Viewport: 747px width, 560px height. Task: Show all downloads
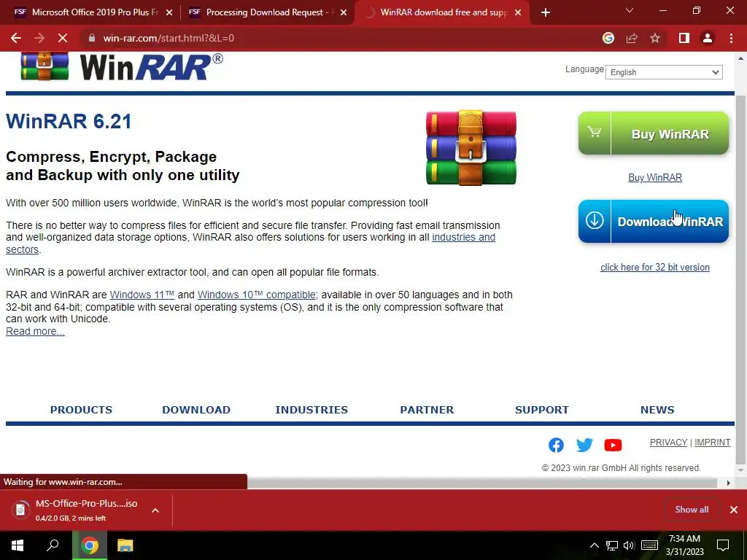pos(692,510)
